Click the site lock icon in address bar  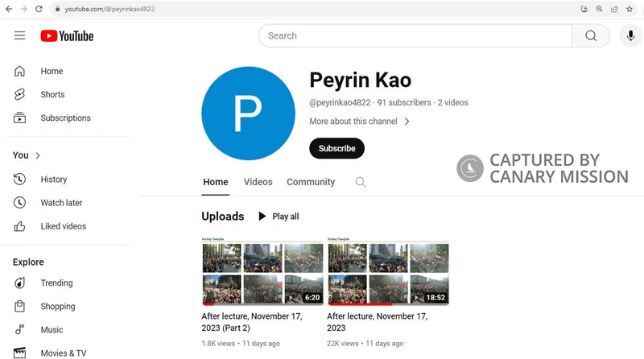coord(57,9)
